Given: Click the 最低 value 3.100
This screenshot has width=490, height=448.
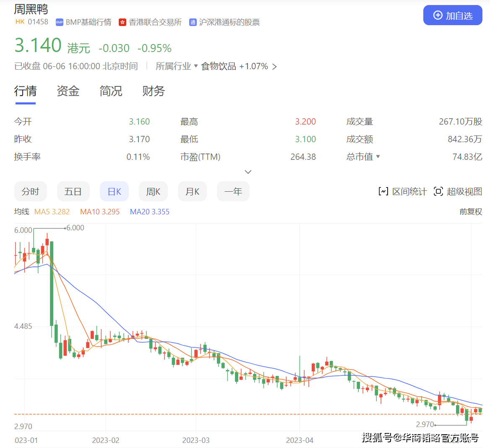Looking at the screenshot, I should tap(306, 139).
